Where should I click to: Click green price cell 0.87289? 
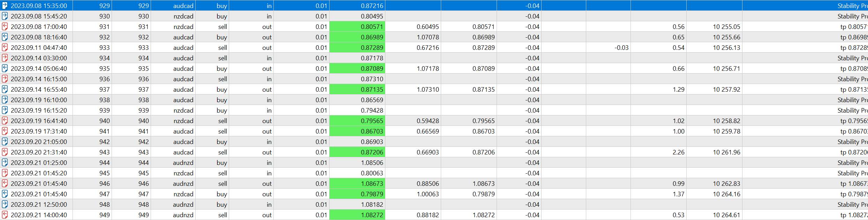pyautogui.click(x=357, y=47)
